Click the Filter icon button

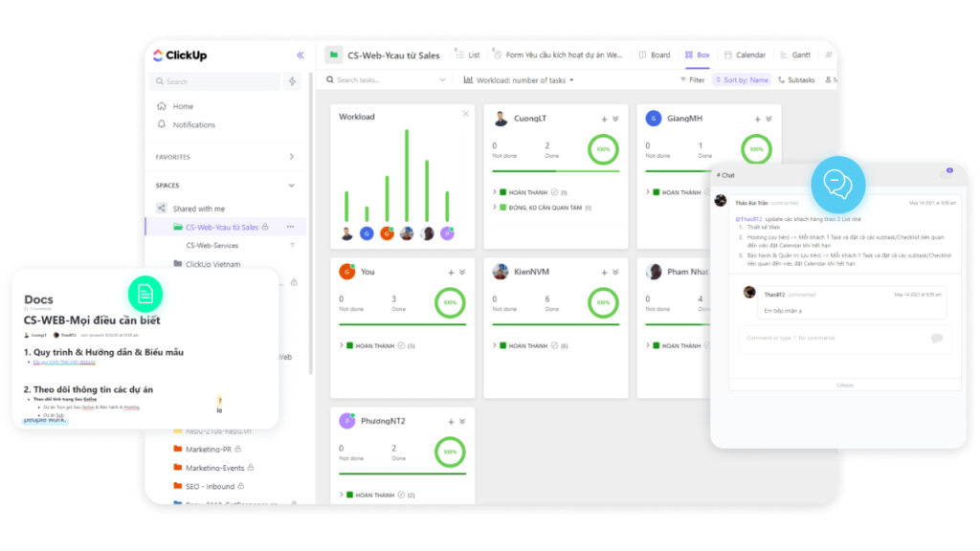[x=692, y=80]
